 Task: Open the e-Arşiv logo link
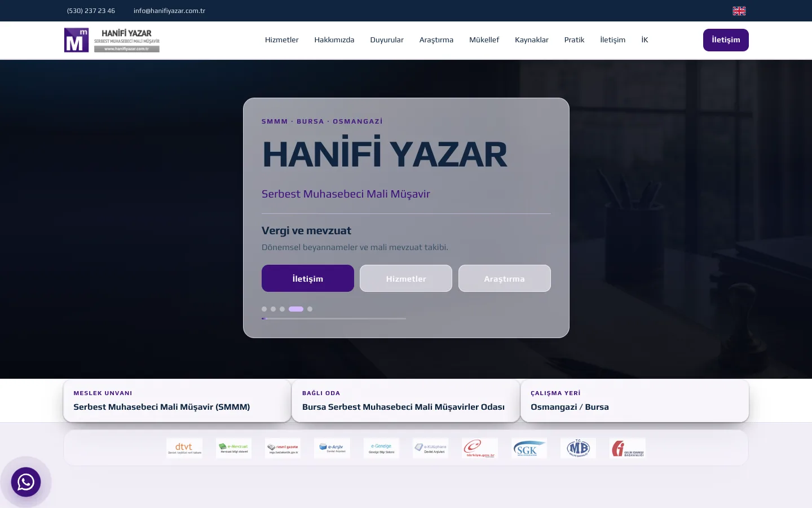point(332,448)
